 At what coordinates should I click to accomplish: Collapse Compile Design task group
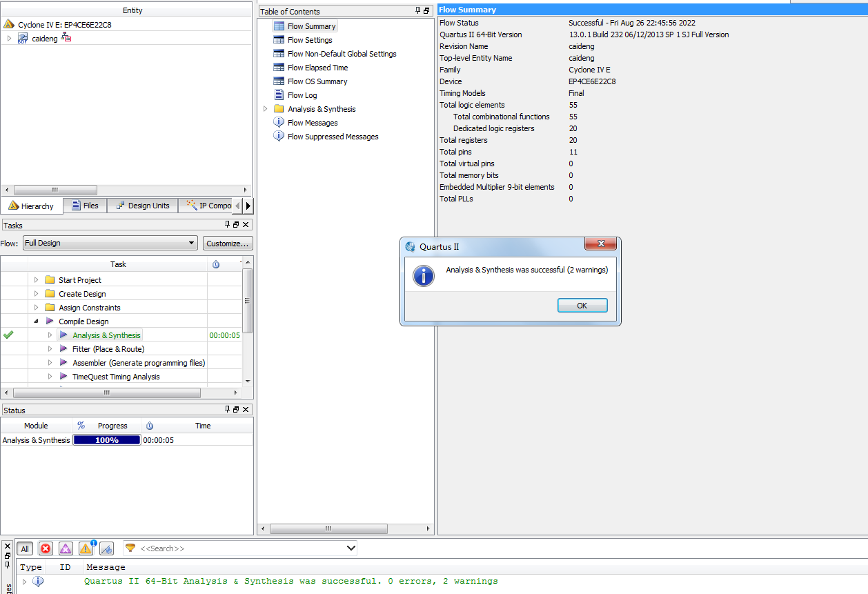(36, 321)
